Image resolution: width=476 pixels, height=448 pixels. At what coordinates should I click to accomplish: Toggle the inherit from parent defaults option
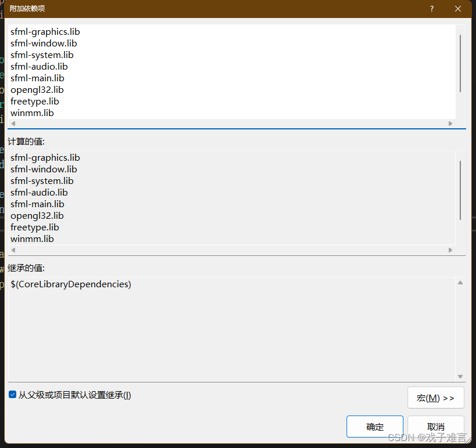coord(12,395)
